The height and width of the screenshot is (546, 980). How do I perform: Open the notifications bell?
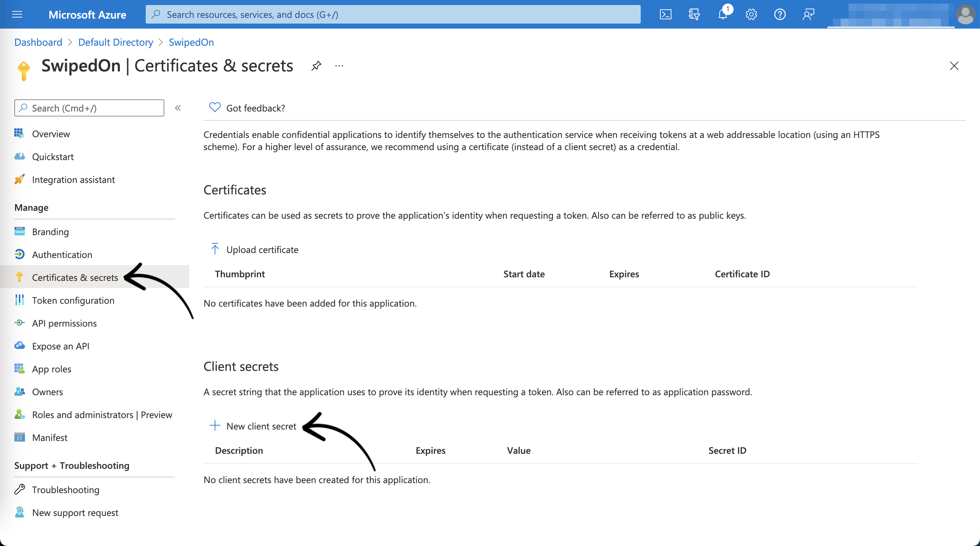[x=723, y=14]
